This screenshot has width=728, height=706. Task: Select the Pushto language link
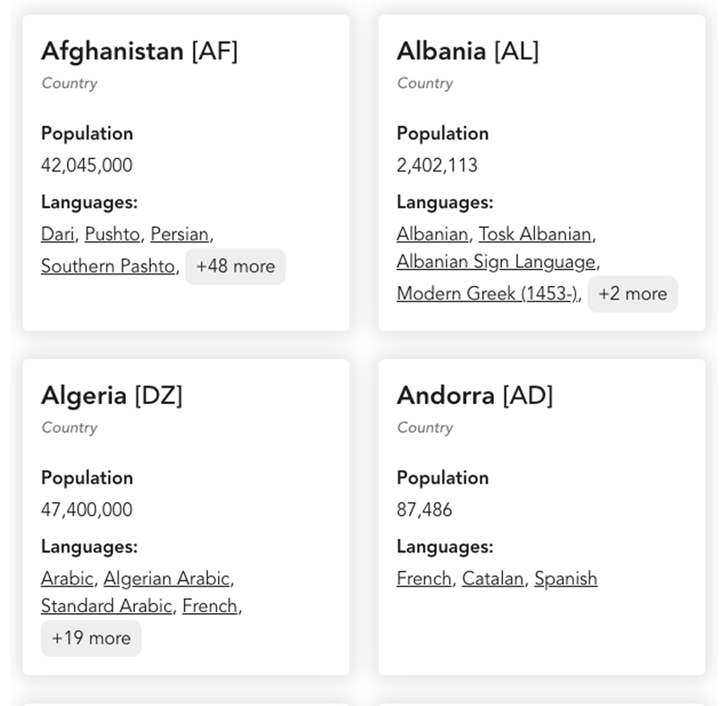click(113, 233)
